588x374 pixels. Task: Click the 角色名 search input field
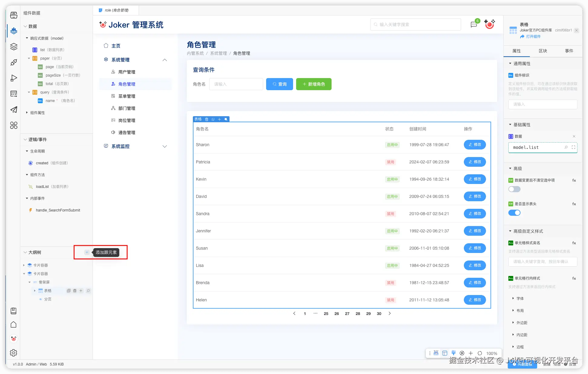(236, 84)
